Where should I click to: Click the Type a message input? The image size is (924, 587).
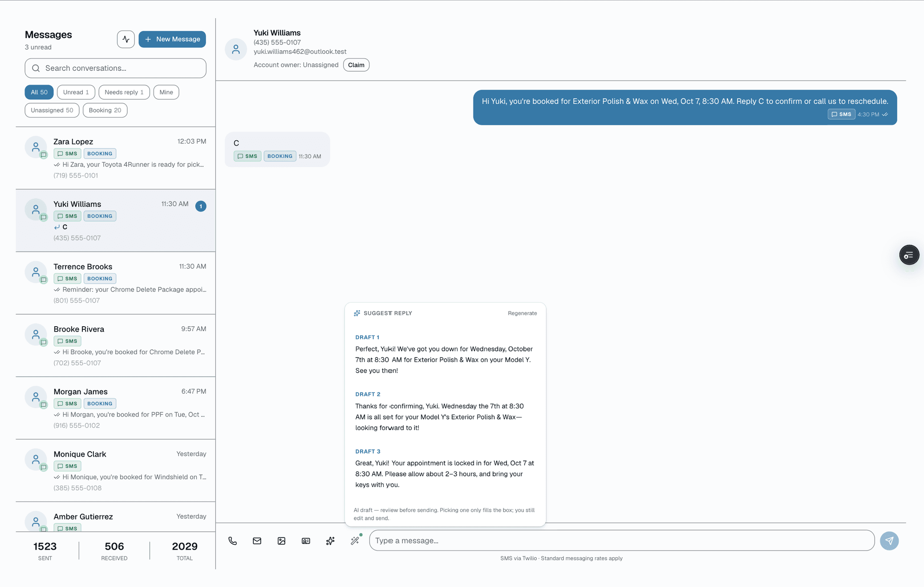click(622, 541)
